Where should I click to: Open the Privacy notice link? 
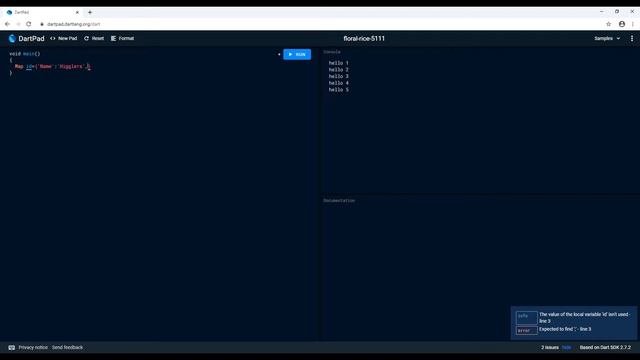[x=33, y=347]
